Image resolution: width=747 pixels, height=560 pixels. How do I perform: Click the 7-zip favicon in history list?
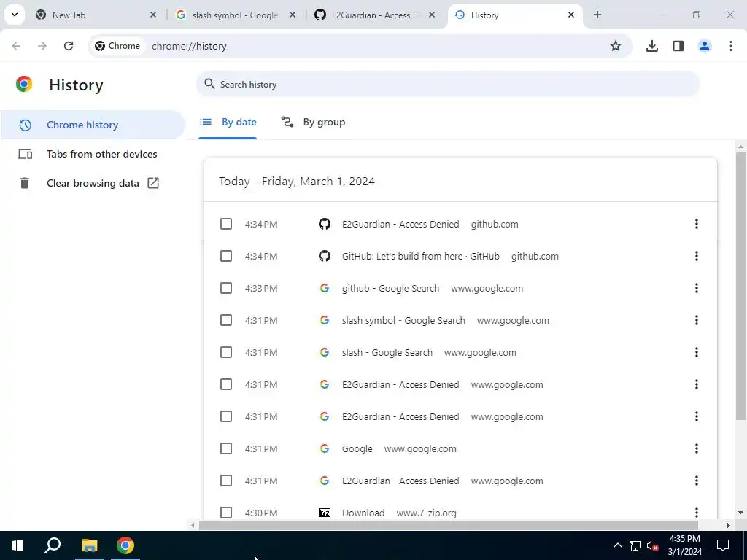coord(325,513)
